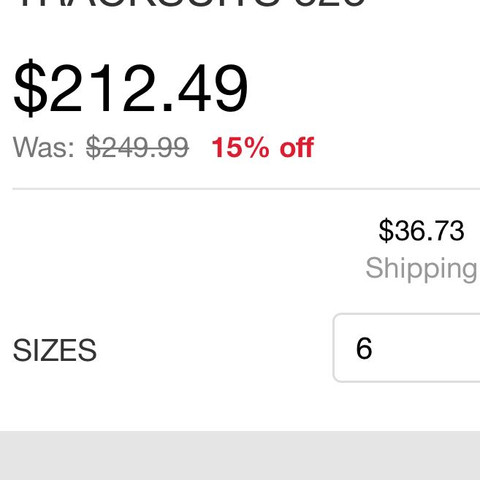Click the word off in discount label
480x480 pixels.
[x=297, y=147]
